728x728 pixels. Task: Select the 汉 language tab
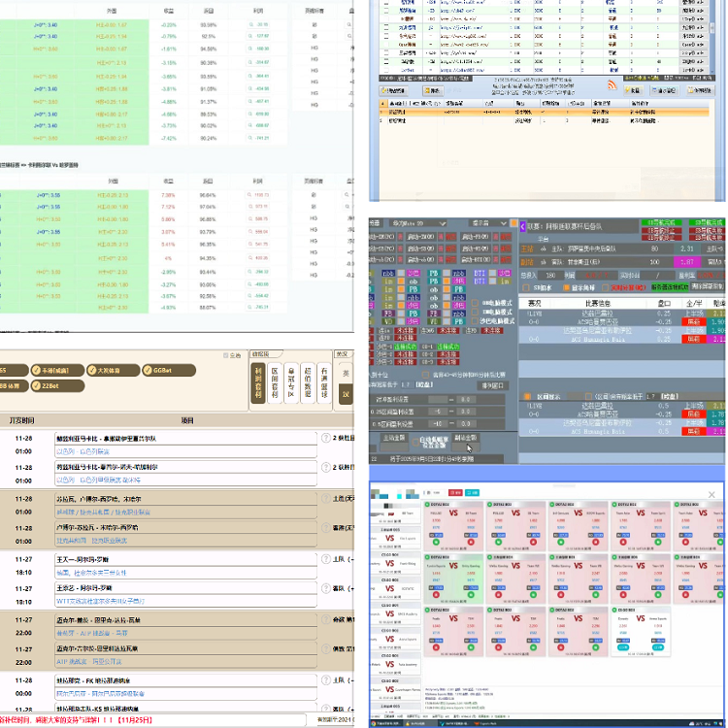tap(346, 394)
